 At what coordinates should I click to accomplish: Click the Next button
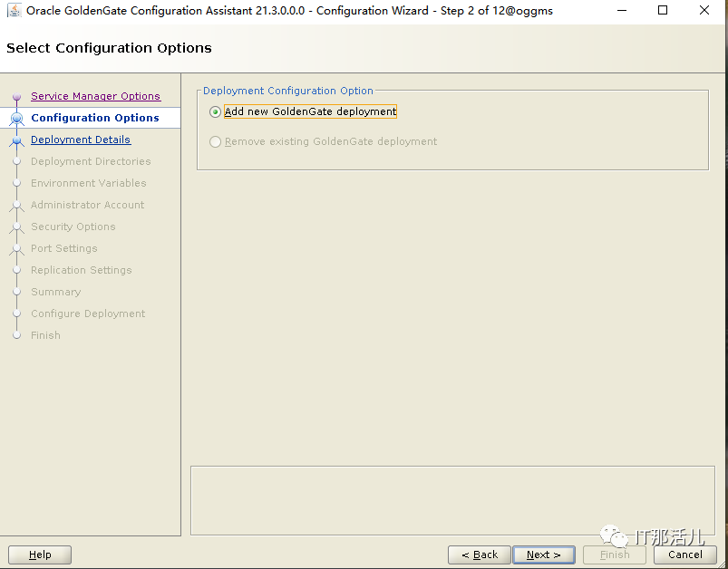point(544,555)
